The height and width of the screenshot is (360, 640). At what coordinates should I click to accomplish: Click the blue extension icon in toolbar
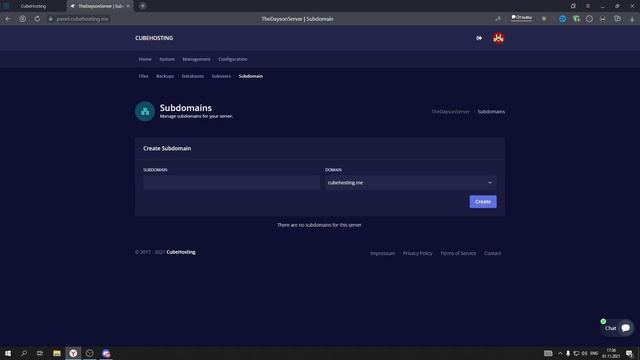point(562,19)
